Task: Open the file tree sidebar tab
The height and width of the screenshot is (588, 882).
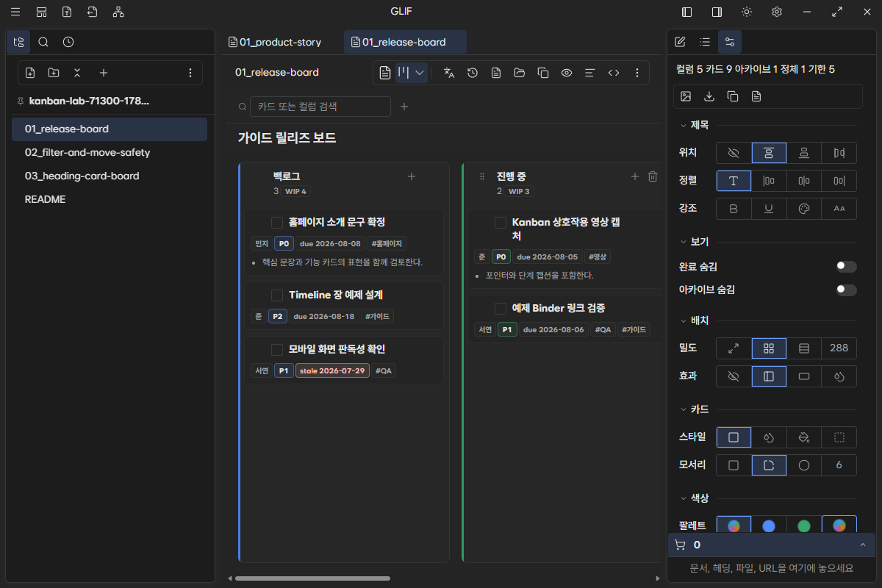Action: (x=18, y=42)
